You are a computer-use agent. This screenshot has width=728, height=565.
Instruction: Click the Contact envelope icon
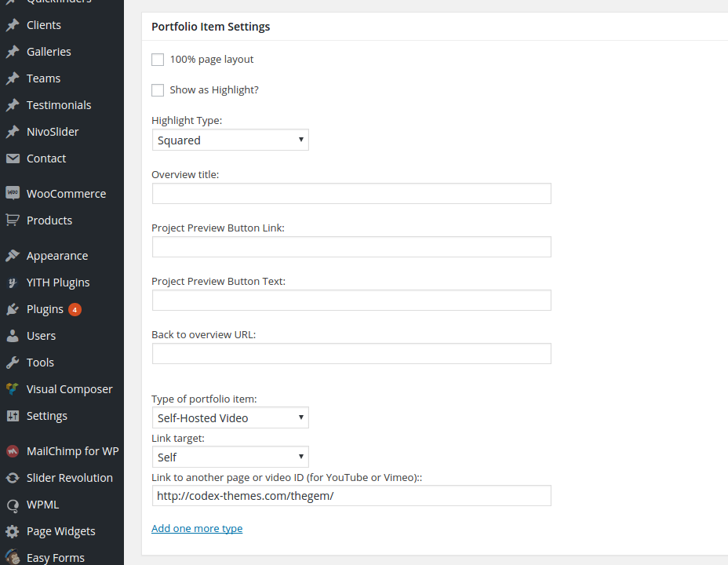coord(13,159)
